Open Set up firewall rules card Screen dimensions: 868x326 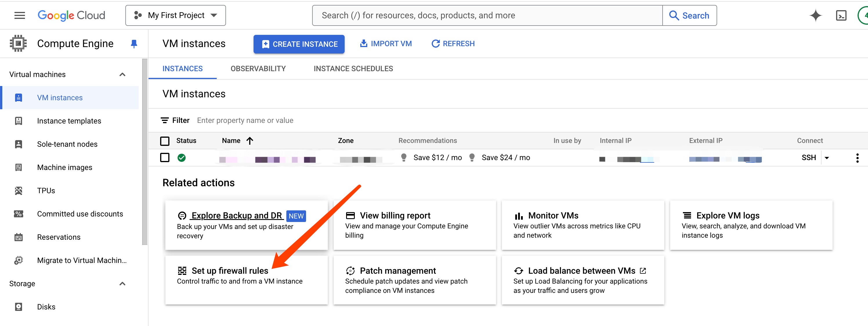tap(230, 271)
